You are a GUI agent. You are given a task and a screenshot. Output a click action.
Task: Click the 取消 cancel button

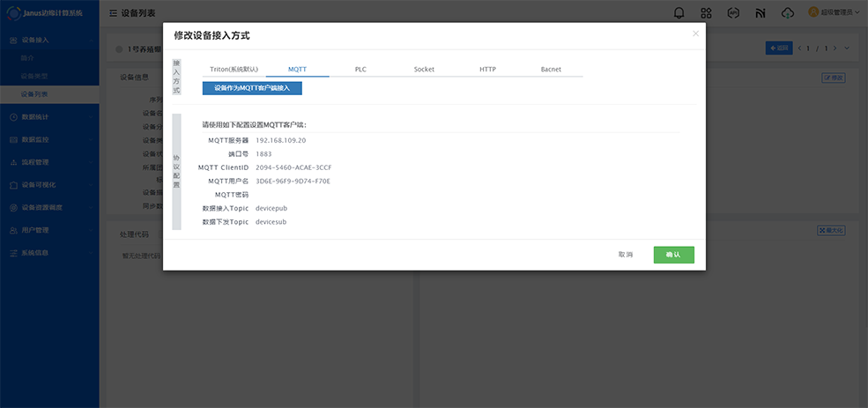[626, 255]
